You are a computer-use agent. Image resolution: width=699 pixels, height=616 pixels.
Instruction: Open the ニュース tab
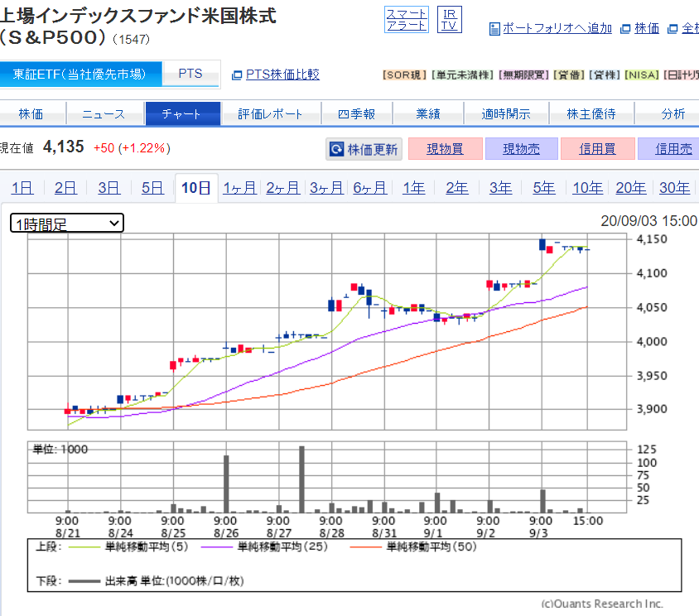click(x=104, y=114)
